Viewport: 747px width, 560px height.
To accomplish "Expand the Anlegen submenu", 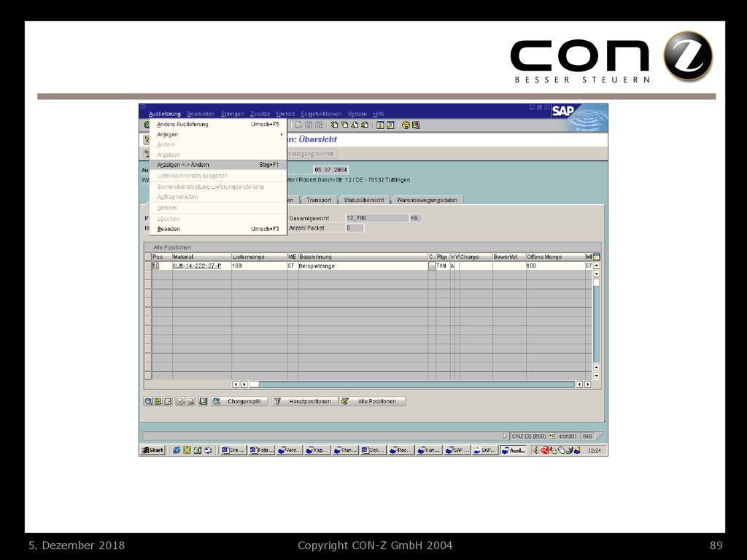I will click(x=219, y=134).
